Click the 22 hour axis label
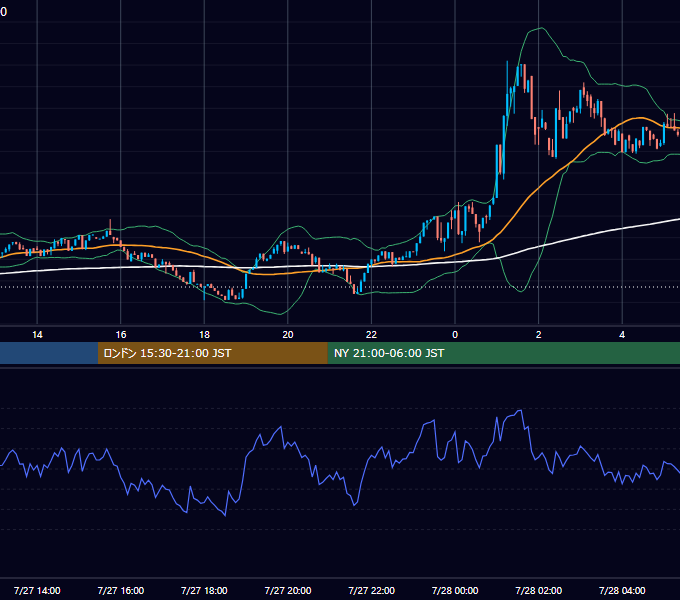The height and width of the screenshot is (600, 680). pos(371,335)
